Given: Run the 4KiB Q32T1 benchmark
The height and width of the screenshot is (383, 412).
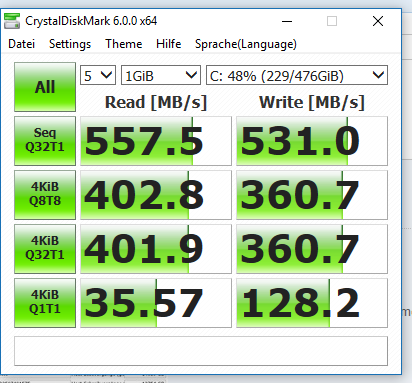Looking at the screenshot, I should [45, 249].
